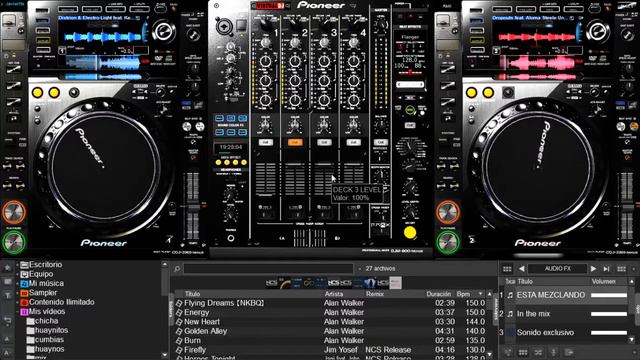The width and height of the screenshot is (640, 360).
Task: Click channel 1 color filter knob
Action: (x=265, y=127)
